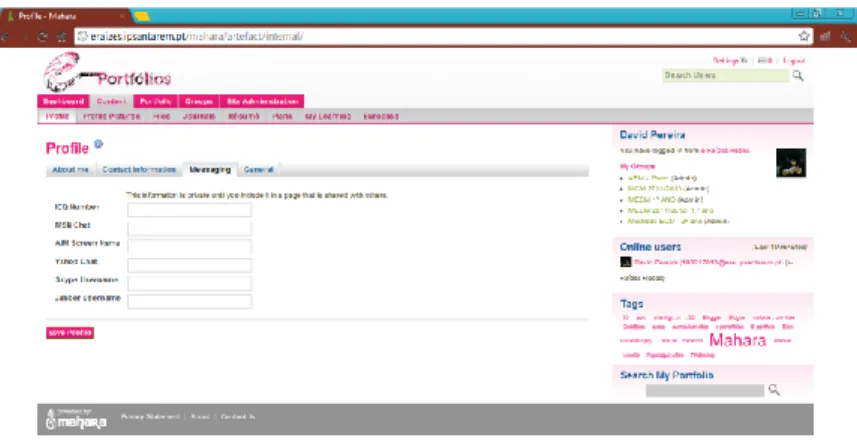
Task: Click the Yahoo Chat input field
Action: coord(190,265)
